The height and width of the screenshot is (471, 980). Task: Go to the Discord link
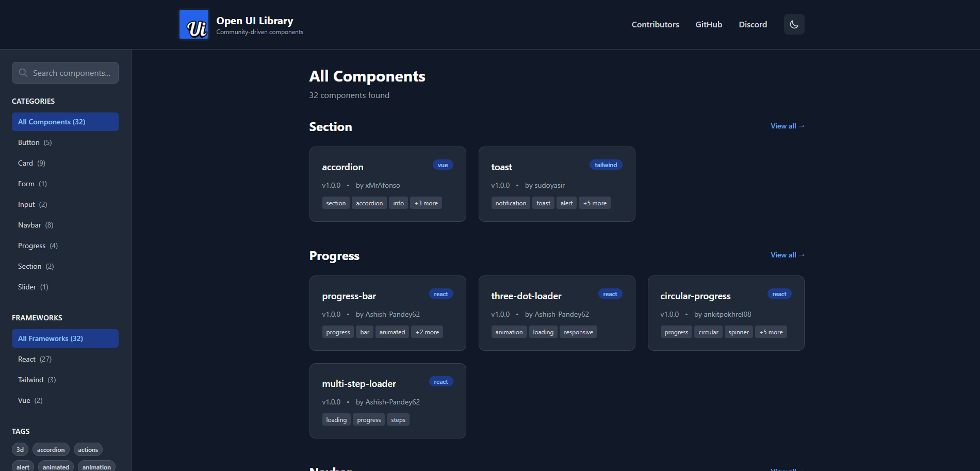pos(753,24)
